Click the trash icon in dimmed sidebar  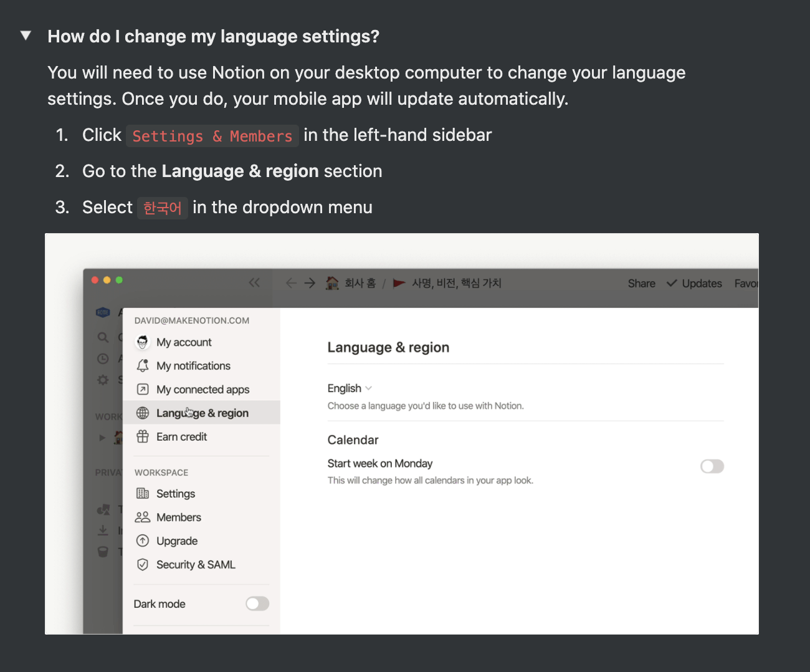(103, 552)
